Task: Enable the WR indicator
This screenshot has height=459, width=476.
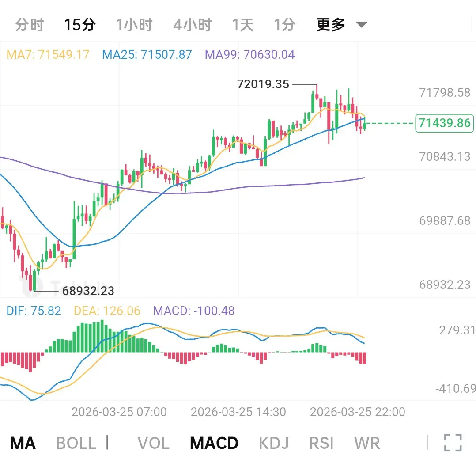Action: point(367,443)
